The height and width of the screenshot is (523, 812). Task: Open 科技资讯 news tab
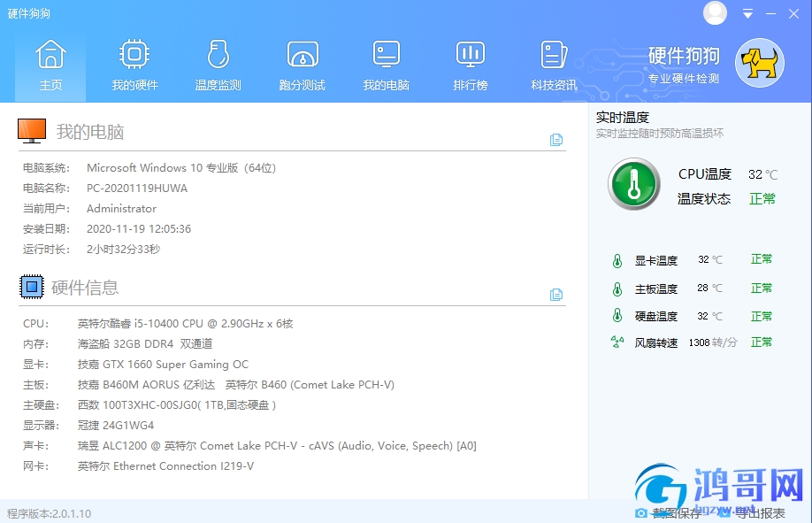pos(554,65)
